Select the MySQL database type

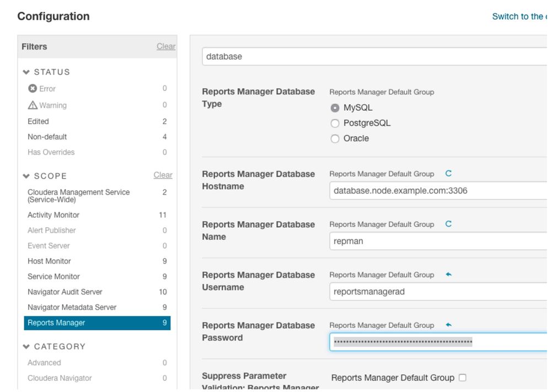(x=335, y=108)
